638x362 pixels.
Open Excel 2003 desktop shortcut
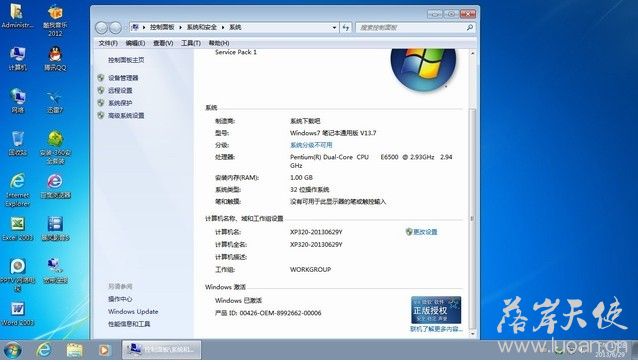click(x=17, y=229)
